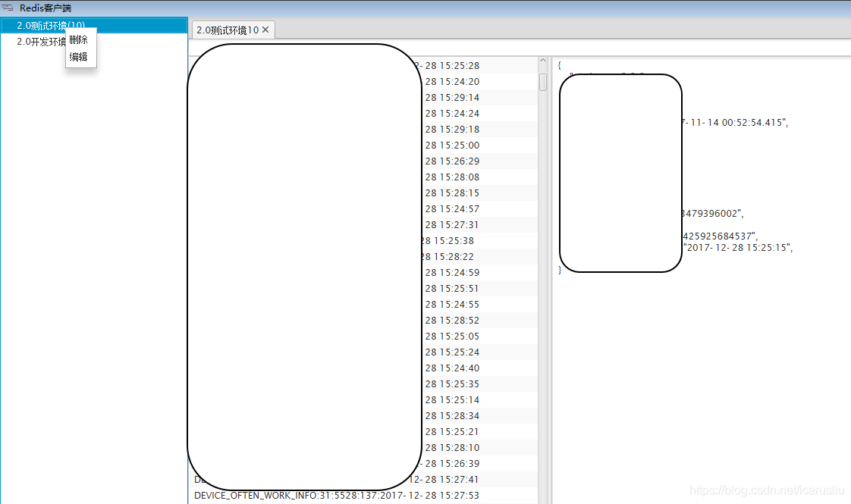Select the key row ending 15:26:39

(x=363, y=463)
